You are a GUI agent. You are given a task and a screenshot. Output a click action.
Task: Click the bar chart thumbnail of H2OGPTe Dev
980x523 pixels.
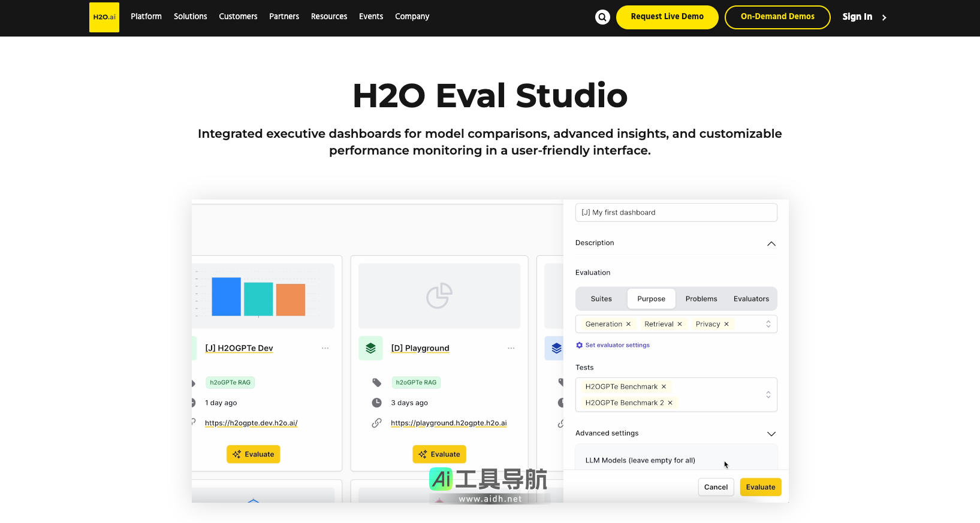tap(263, 295)
